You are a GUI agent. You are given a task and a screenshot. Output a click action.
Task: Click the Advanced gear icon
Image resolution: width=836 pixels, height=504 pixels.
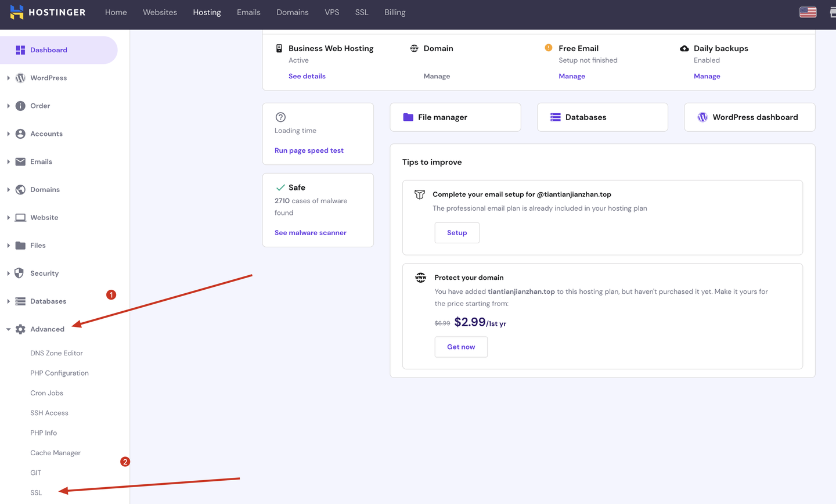pos(20,329)
